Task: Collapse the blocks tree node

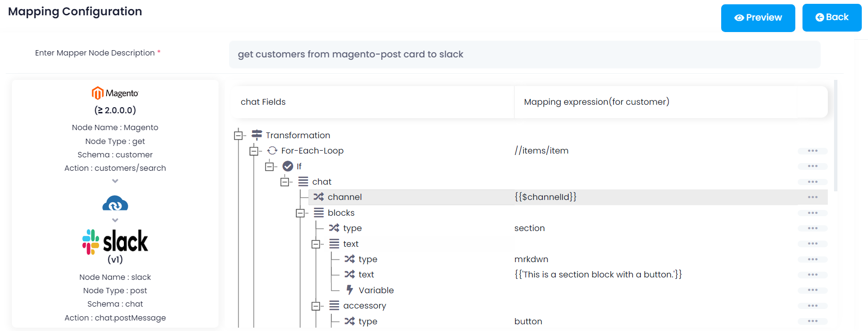Action: (301, 212)
